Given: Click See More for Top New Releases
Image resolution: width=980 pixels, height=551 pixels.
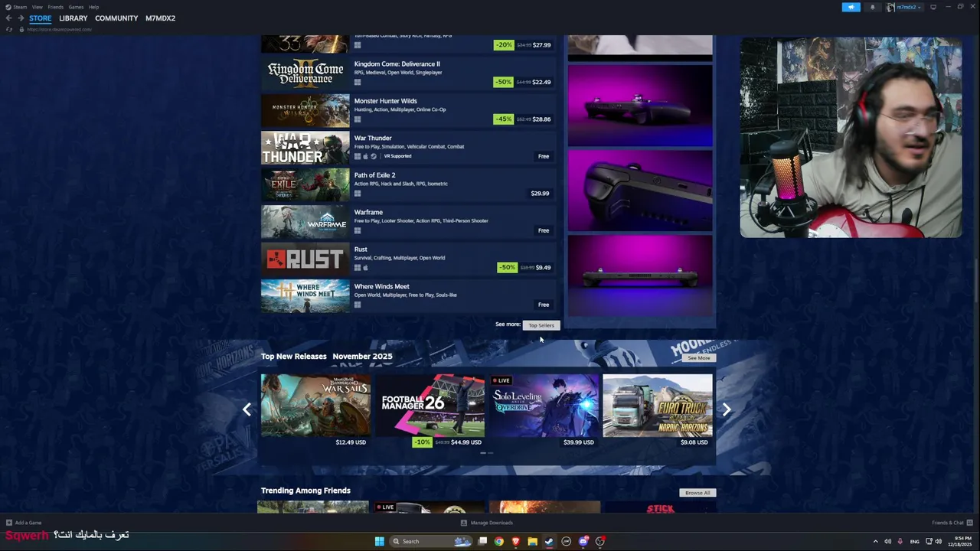Looking at the screenshot, I should click(x=698, y=357).
